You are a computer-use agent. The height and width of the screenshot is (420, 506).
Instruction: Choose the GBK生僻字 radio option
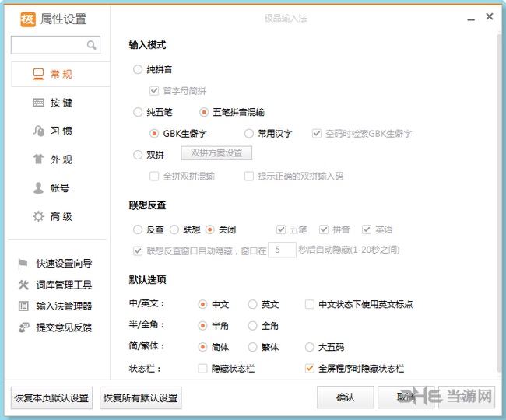click(154, 134)
